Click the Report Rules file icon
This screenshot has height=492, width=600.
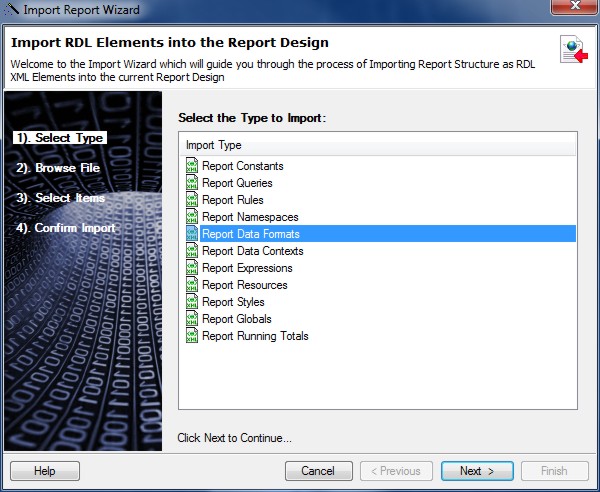point(192,200)
